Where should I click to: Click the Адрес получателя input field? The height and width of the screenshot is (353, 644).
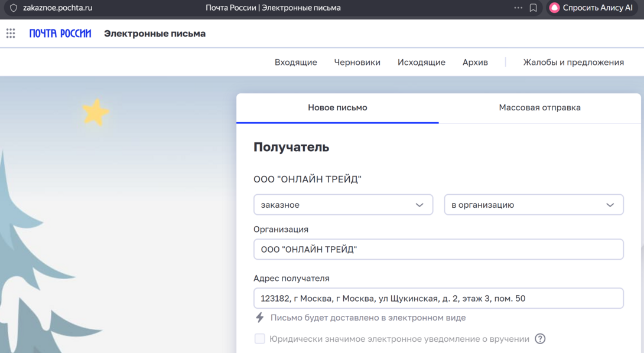pyautogui.click(x=438, y=299)
